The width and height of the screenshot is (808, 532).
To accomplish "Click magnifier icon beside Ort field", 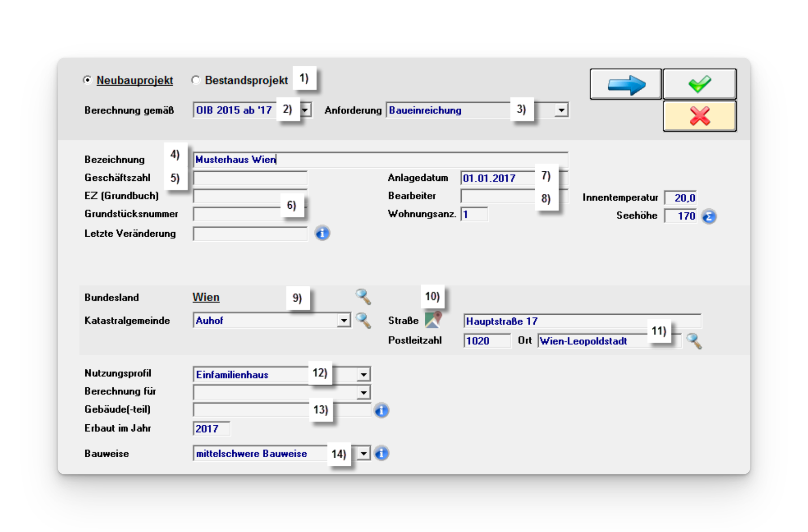I will click(x=693, y=341).
